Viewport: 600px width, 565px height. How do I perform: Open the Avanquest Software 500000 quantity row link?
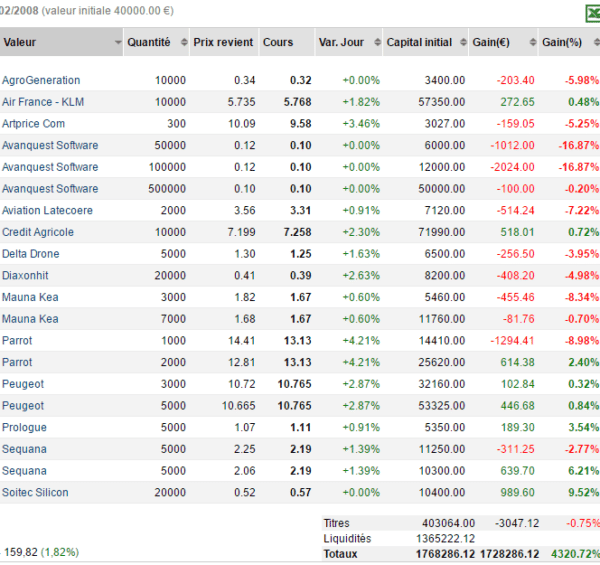click(x=50, y=189)
